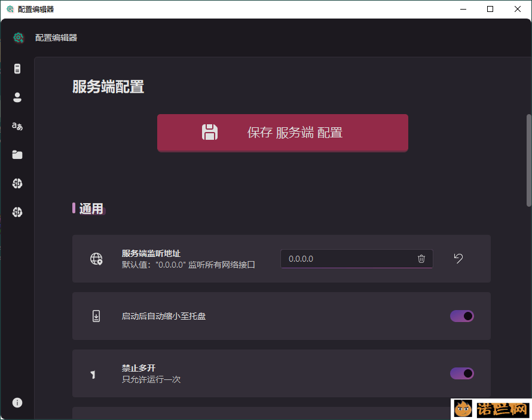Image resolution: width=532 pixels, height=420 pixels.
Task: Click the 服务端配置 page heading
Action: point(108,87)
